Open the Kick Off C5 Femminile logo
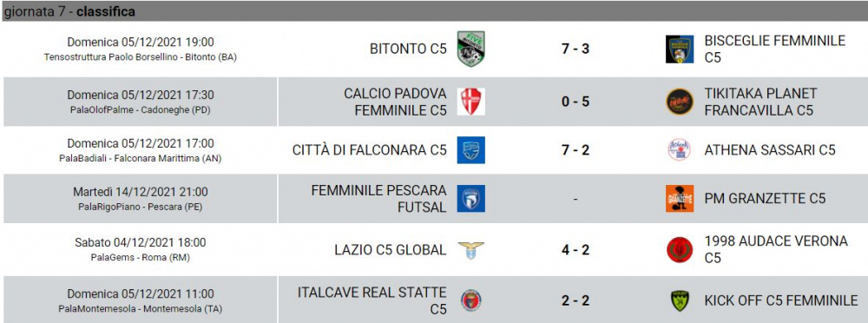The width and height of the screenshot is (868, 323). coord(680,300)
